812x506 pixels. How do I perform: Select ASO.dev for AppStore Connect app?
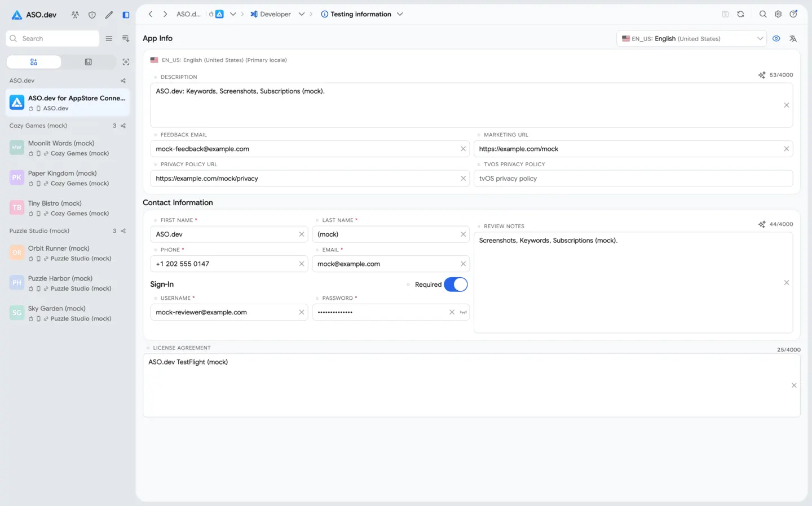tap(68, 103)
